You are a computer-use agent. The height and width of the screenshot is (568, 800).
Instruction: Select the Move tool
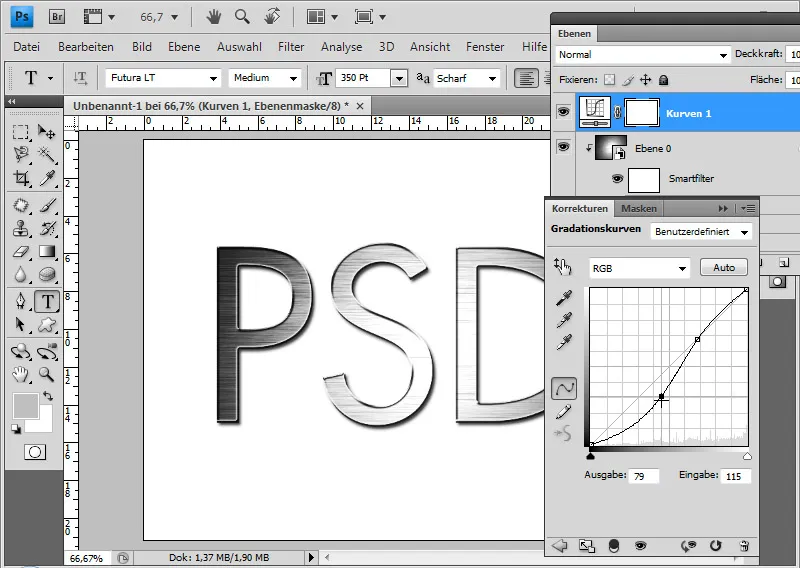(x=47, y=132)
